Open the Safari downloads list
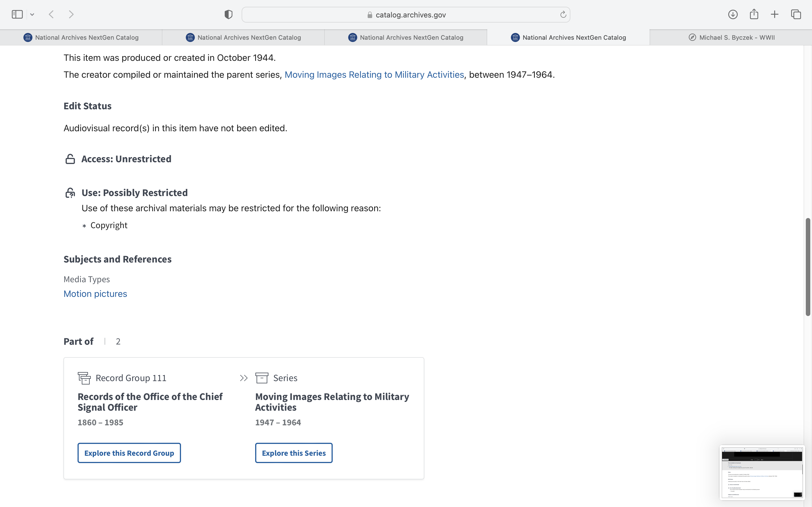The height and width of the screenshot is (507, 812). click(x=733, y=14)
